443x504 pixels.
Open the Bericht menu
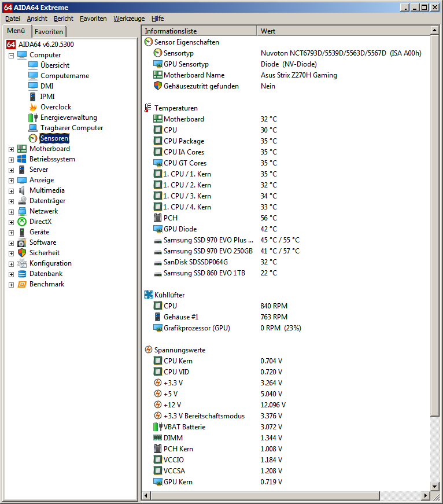[x=63, y=19]
